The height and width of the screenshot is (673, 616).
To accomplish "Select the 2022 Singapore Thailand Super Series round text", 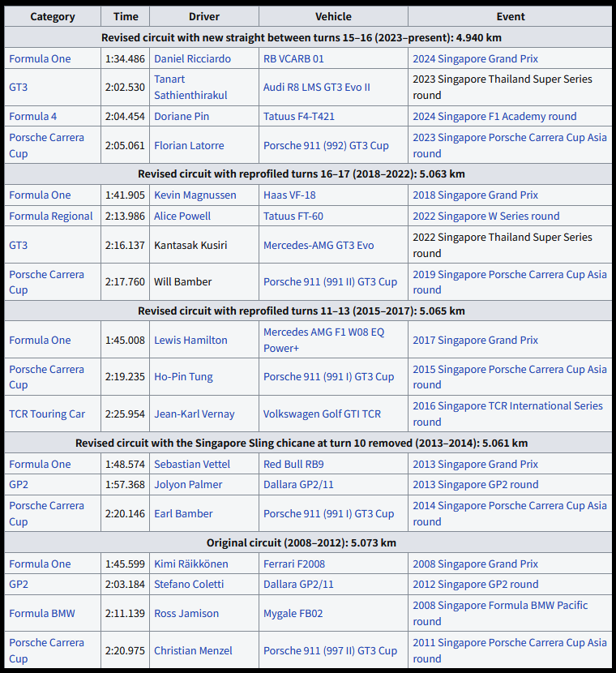I will [503, 245].
